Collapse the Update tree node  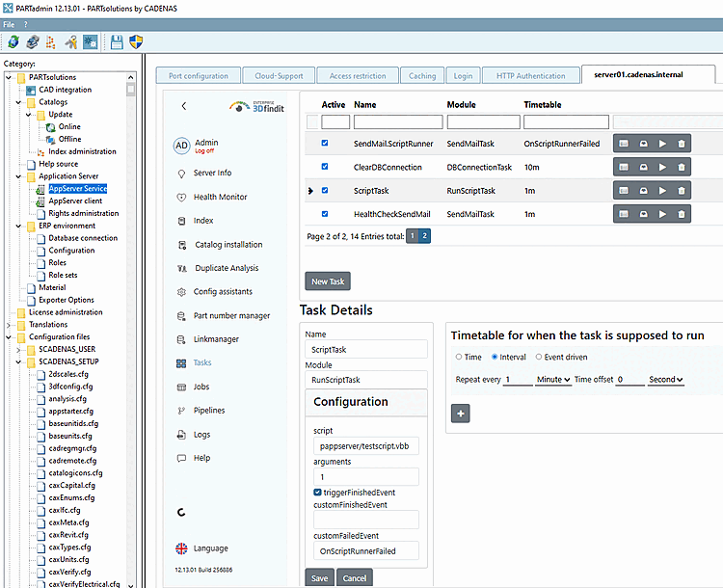click(x=28, y=115)
